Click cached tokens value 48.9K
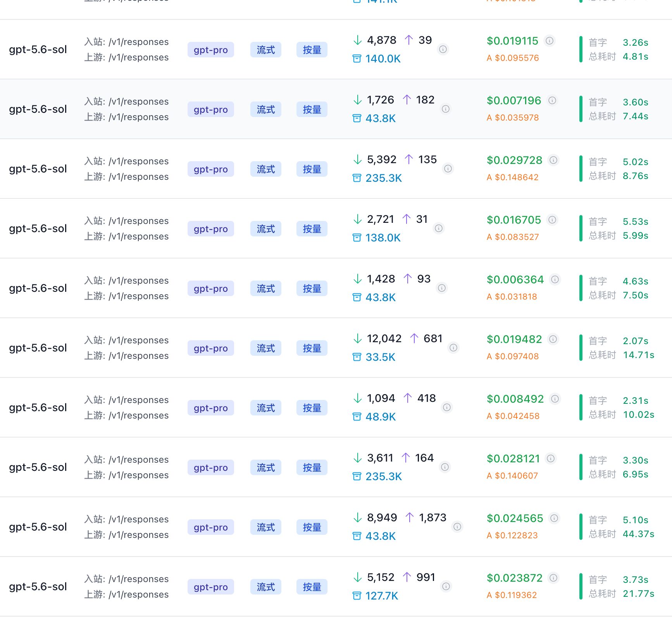Image resolution: width=672 pixels, height=641 pixels. coord(381,417)
